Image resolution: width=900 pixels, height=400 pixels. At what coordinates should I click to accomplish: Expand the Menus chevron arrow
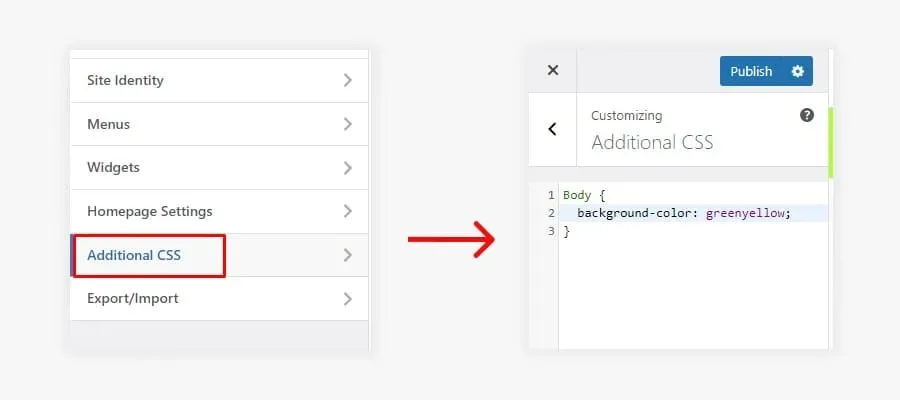pyautogui.click(x=347, y=124)
